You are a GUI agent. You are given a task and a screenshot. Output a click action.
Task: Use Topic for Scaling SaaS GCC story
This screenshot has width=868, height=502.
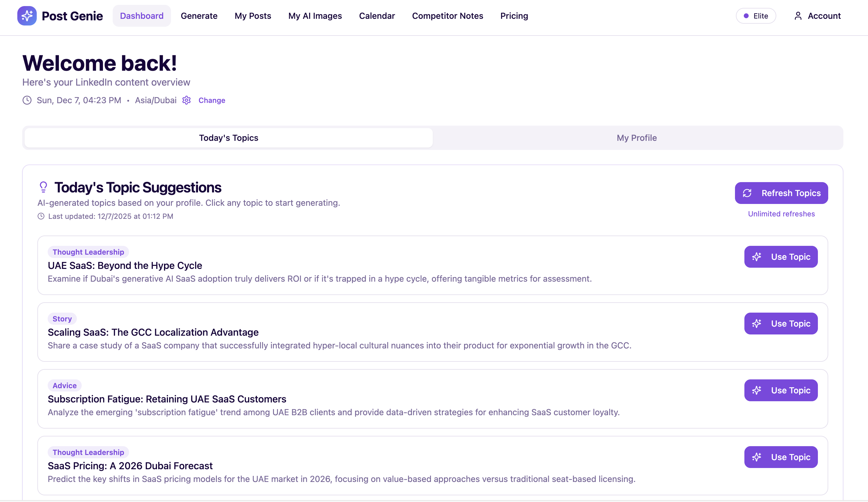781,323
